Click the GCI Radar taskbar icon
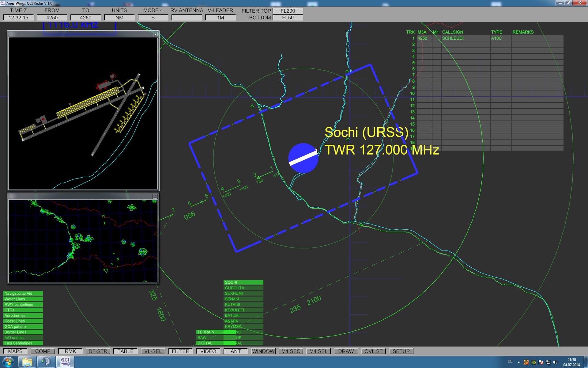The height and width of the screenshot is (368, 588). point(65,362)
